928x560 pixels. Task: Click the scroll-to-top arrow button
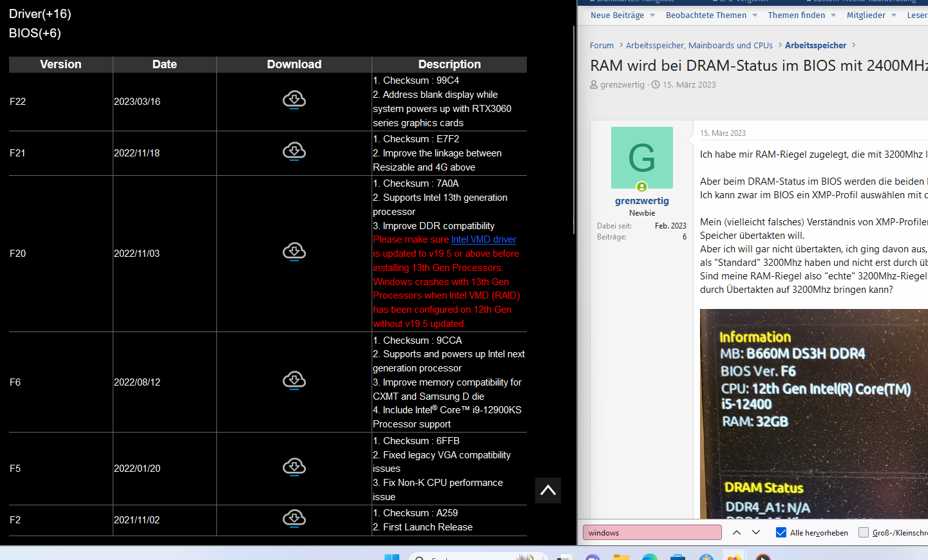[548, 490]
